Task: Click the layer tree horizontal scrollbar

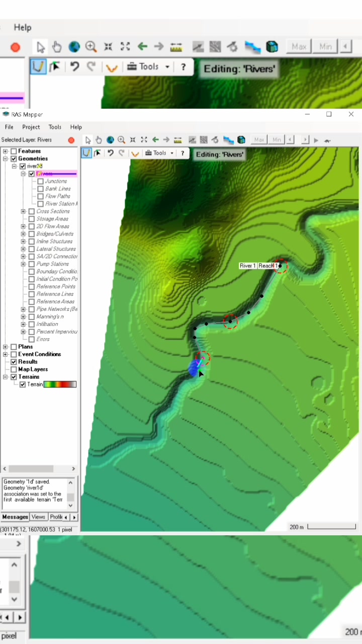Action: pos(31,468)
